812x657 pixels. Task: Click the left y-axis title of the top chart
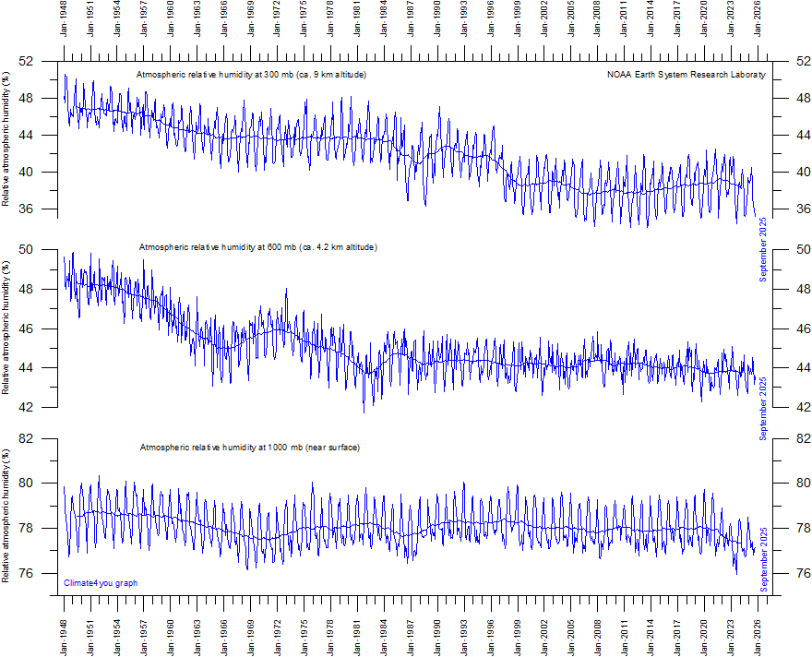coord(7,139)
